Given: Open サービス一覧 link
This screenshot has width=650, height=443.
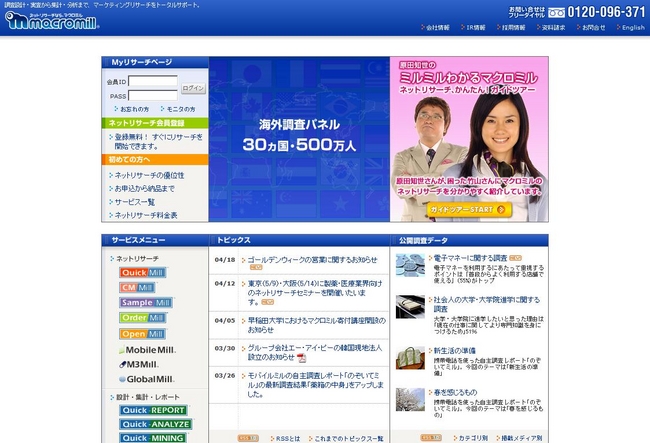Looking at the screenshot, I should click(134, 202).
